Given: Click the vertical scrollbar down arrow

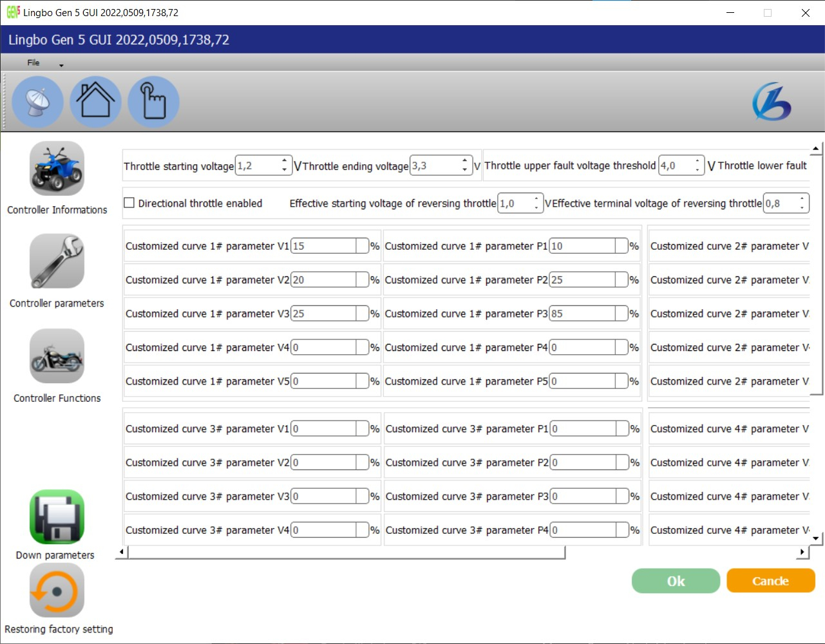Looking at the screenshot, I should pos(816,538).
